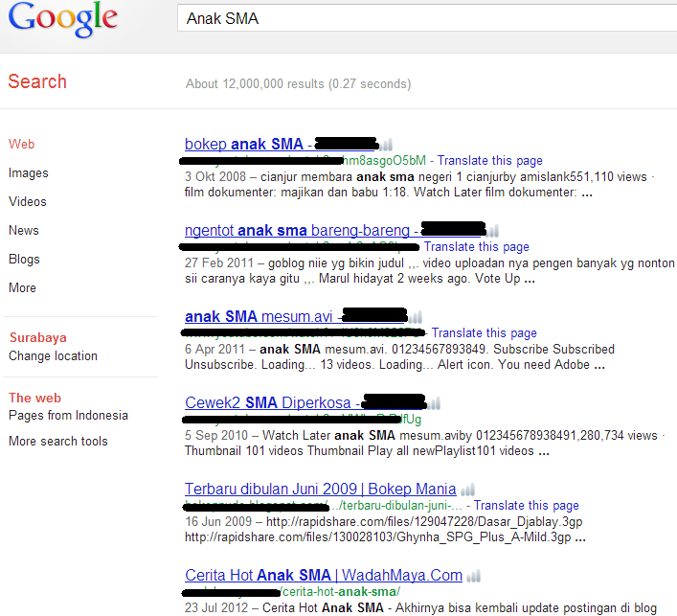Click the rapidshare Dasar_Djablay.3gp snippet text
677x616 pixels.
pos(424,522)
